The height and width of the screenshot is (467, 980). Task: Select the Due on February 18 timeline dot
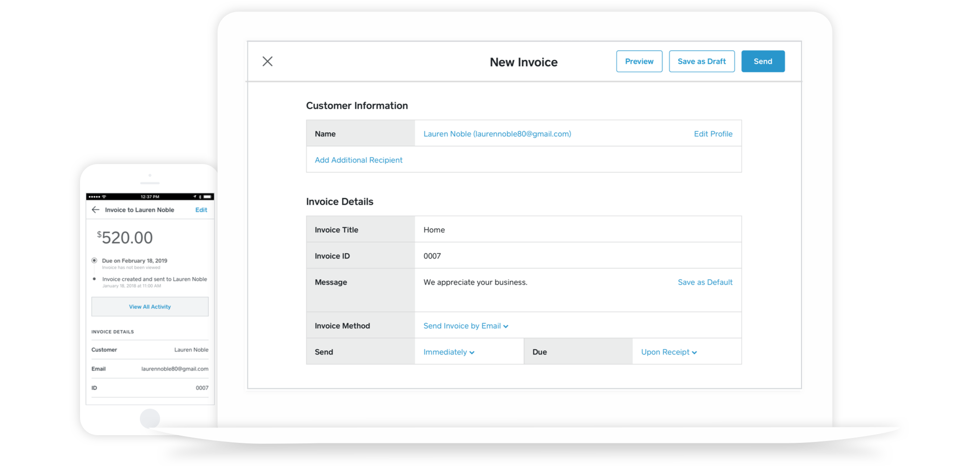coord(95,260)
